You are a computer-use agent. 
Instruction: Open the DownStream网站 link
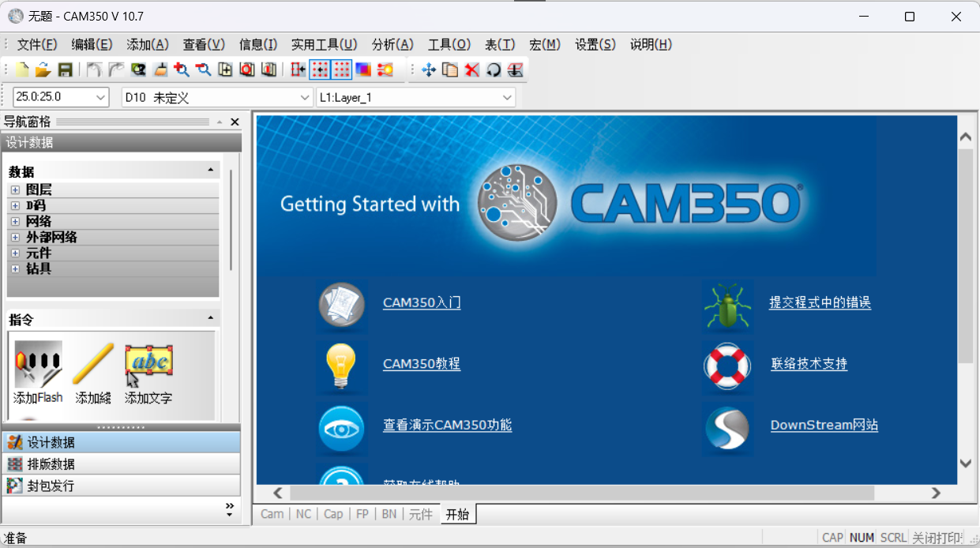(x=824, y=425)
